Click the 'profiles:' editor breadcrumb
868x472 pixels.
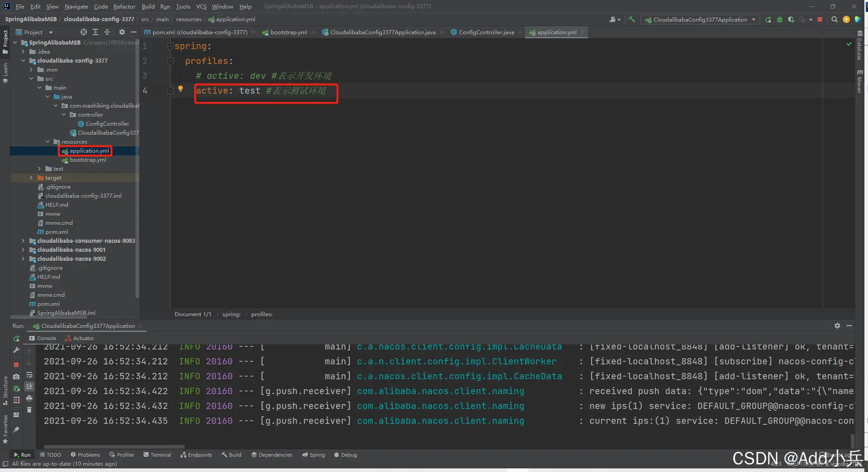[x=262, y=314]
